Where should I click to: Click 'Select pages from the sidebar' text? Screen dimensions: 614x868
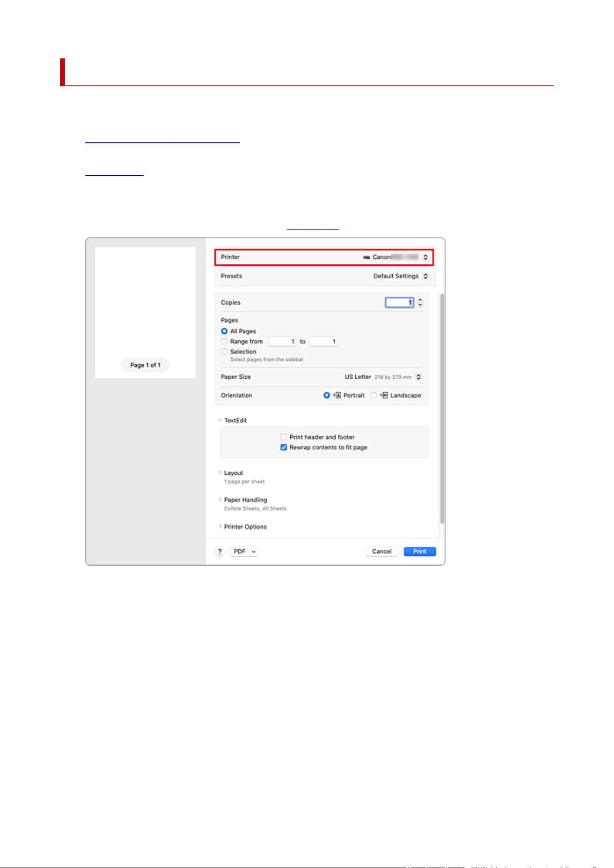267,359
